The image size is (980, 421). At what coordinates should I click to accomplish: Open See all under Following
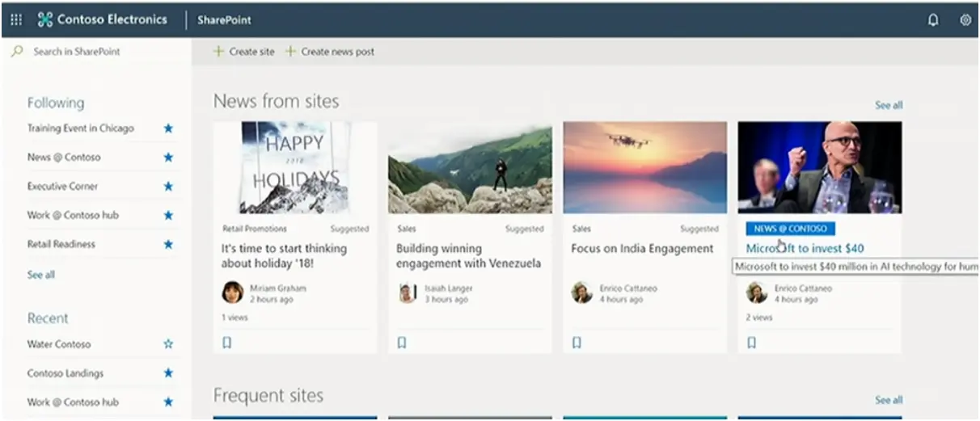pyautogui.click(x=41, y=275)
